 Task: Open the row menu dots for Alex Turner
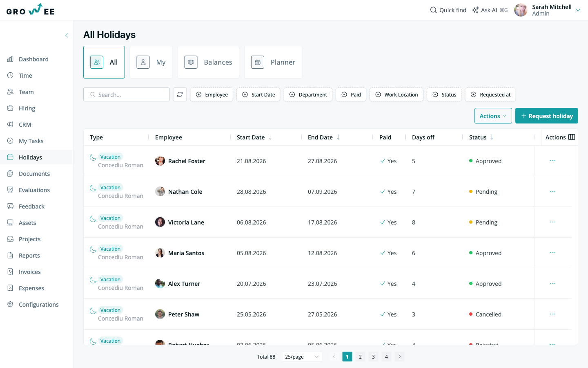coord(553,283)
